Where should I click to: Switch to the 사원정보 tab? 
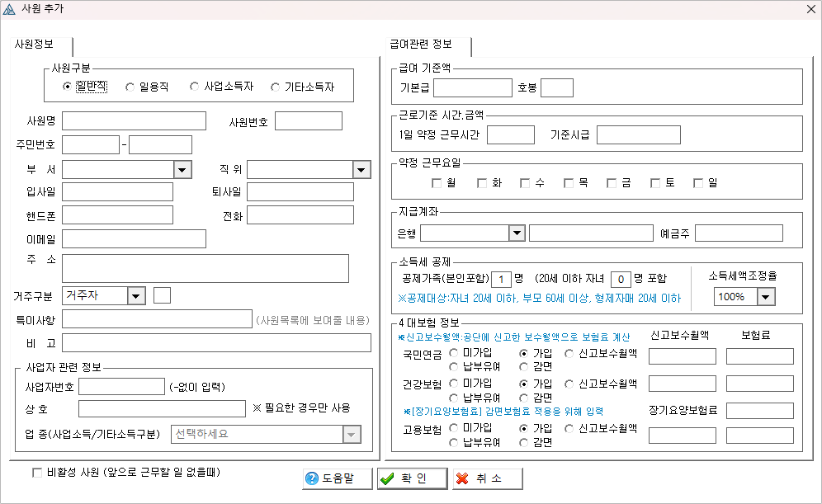[x=35, y=45]
